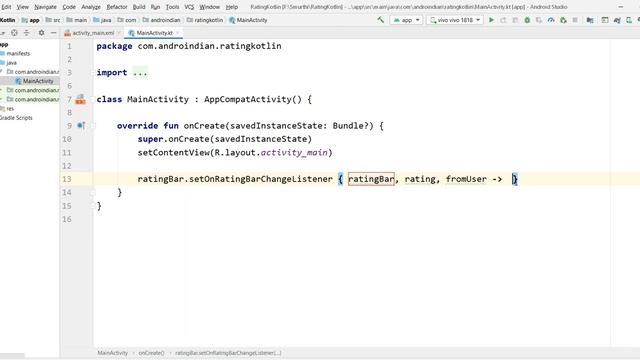The width and height of the screenshot is (640, 360).
Task: Open project panel settings gear
Action: [x=41, y=33]
